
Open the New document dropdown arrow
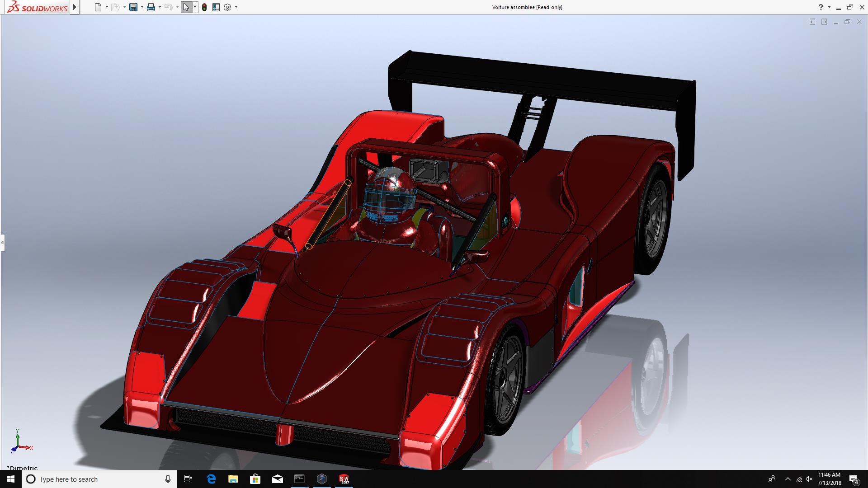click(x=107, y=7)
